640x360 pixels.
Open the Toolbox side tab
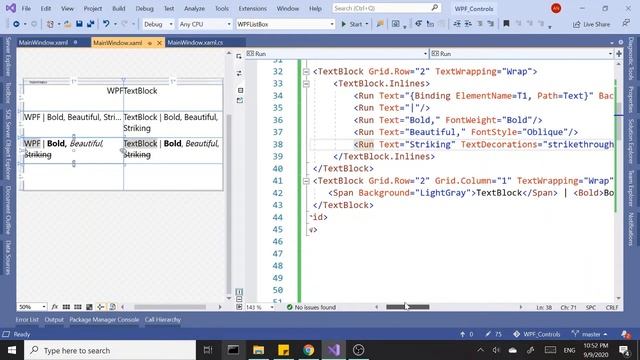coord(8,92)
